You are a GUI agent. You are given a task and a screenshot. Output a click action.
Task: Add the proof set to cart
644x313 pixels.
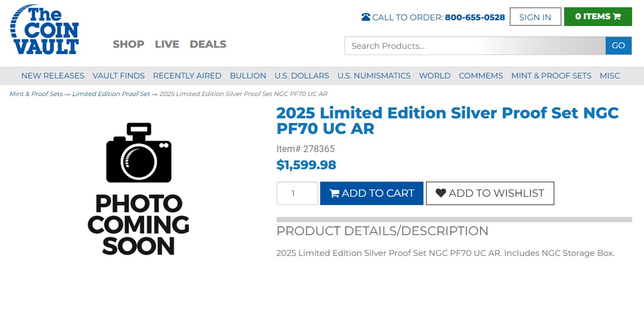372,193
